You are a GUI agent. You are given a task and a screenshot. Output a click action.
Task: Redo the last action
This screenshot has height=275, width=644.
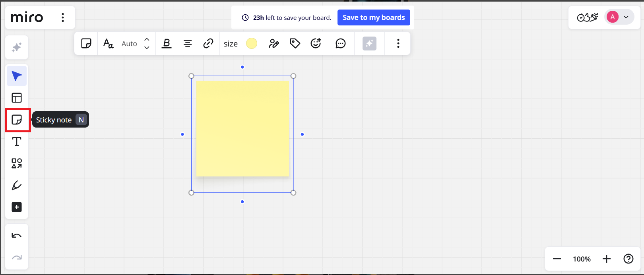[17, 258]
